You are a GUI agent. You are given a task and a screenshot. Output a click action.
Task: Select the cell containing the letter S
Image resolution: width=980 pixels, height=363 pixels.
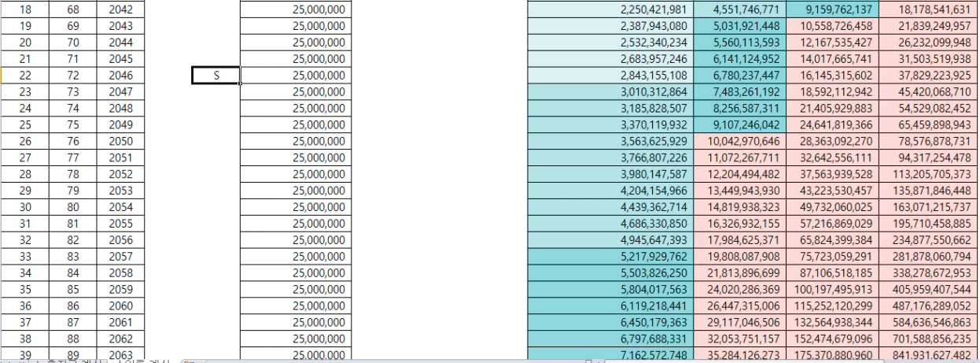(216, 76)
